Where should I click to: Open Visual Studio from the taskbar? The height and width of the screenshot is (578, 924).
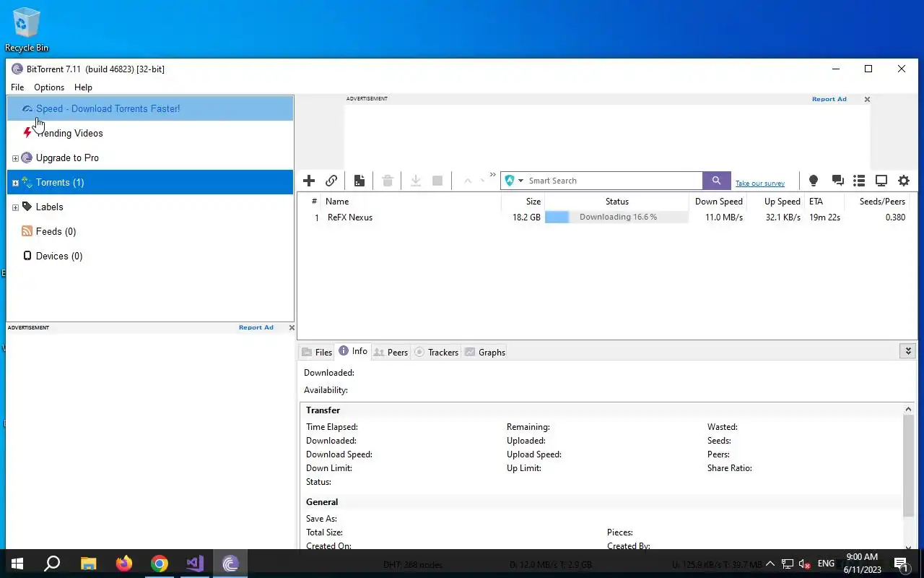(x=195, y=564)
